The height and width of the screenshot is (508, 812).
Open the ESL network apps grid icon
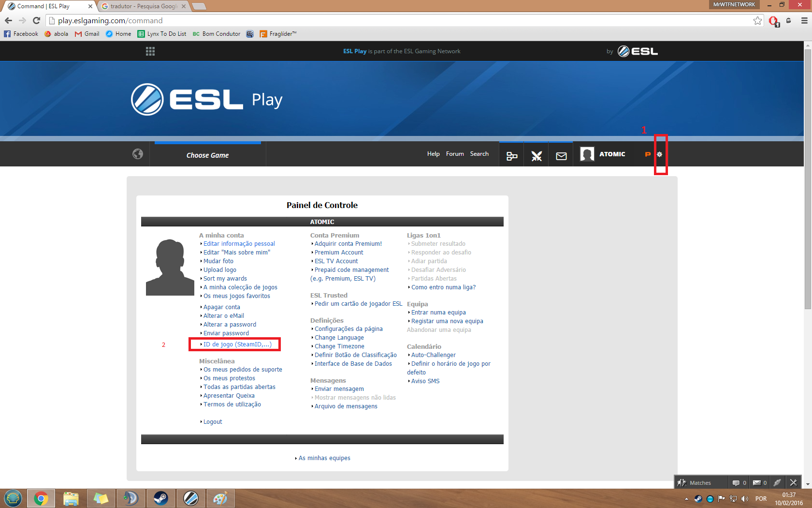[150, 51]
